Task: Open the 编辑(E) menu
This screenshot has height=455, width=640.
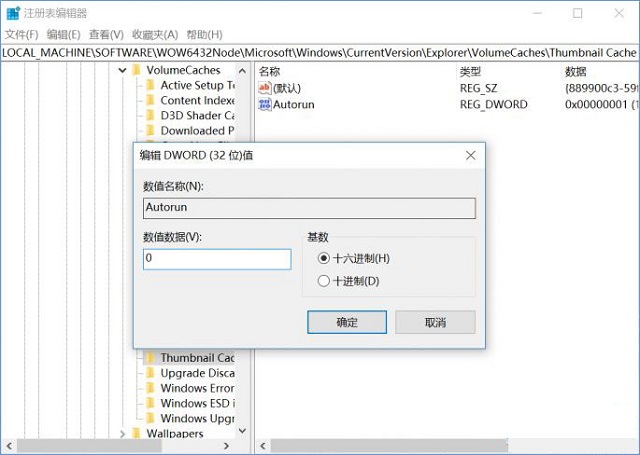Action: 63,35
